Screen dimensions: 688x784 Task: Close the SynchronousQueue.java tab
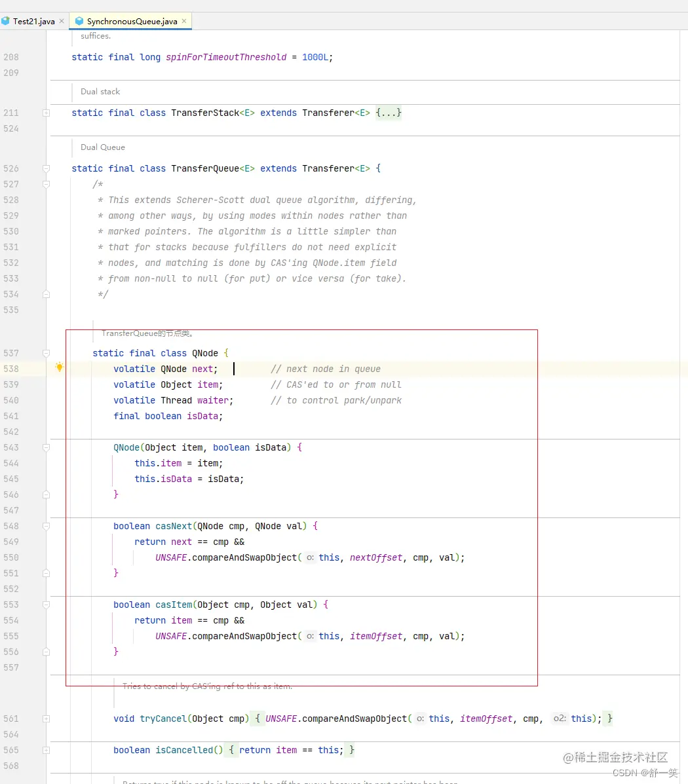[184, 21]
